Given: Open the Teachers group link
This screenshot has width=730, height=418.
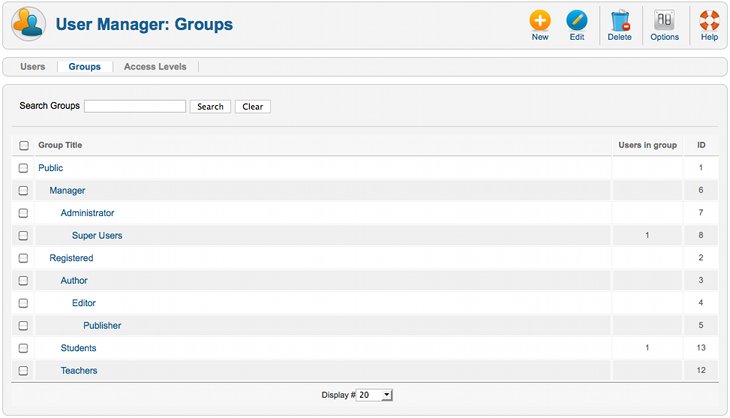Looking at the screenshot, I should point(79,371).
